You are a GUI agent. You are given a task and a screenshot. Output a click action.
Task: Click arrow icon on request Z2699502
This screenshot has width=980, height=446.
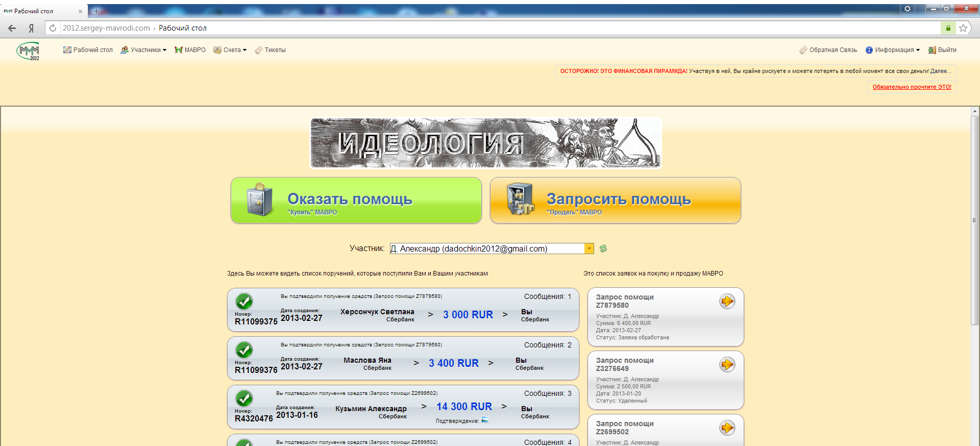(727, 428)
